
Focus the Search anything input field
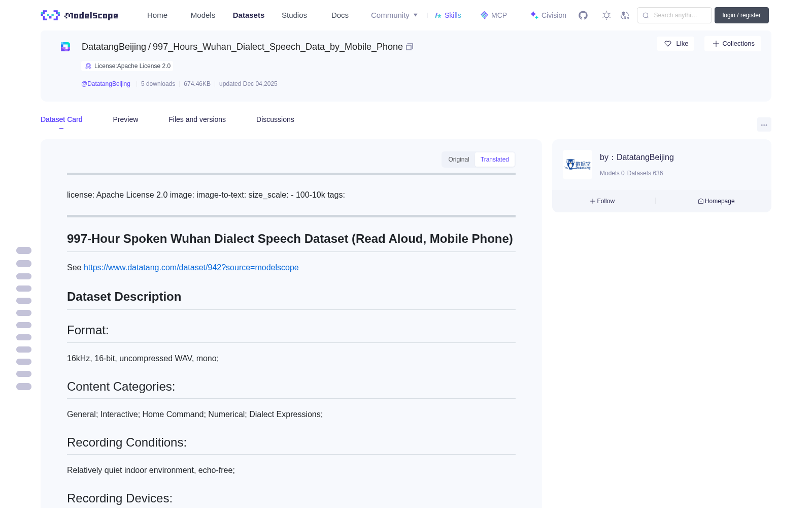674,15
